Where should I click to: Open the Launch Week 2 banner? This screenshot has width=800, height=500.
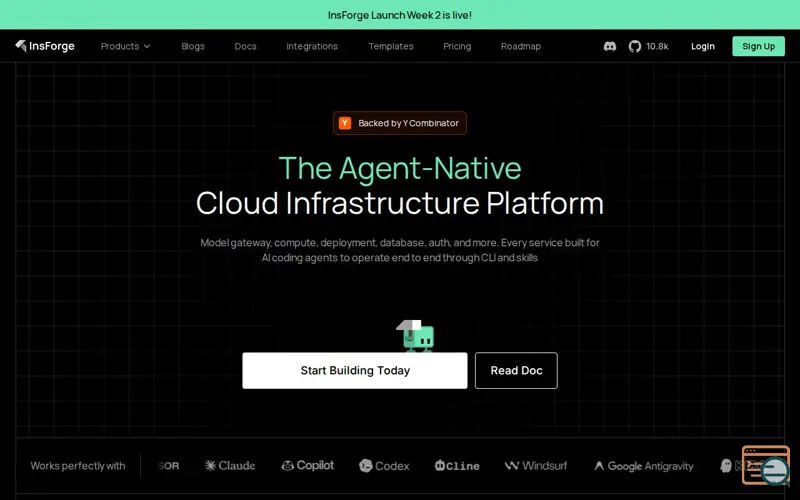coord(400,15)
